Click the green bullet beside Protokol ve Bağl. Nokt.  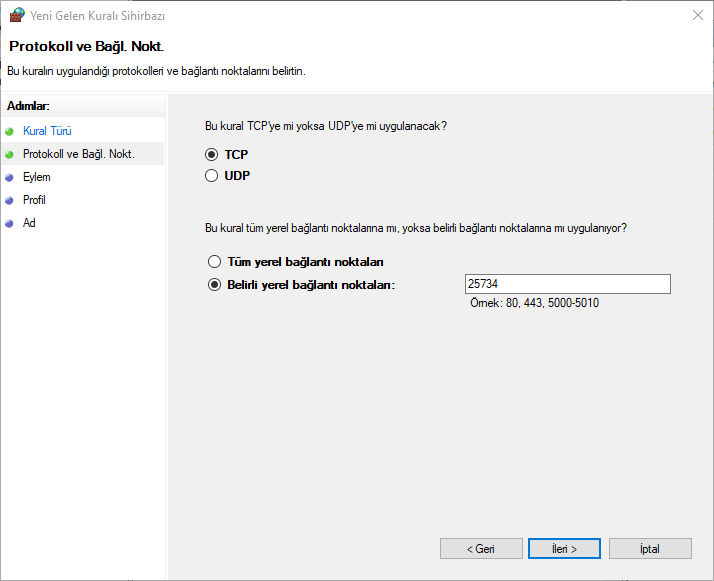point(10,154)
